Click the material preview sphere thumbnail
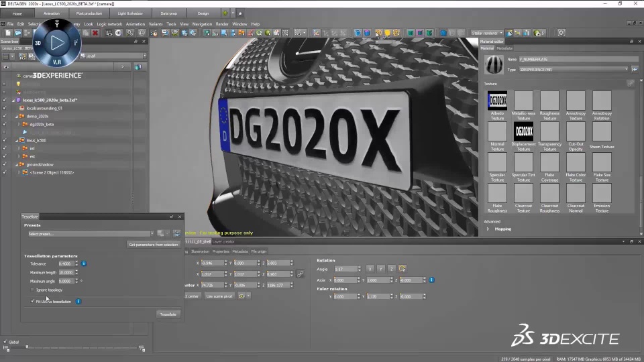 pyautogui.click(x=494, y=64)
